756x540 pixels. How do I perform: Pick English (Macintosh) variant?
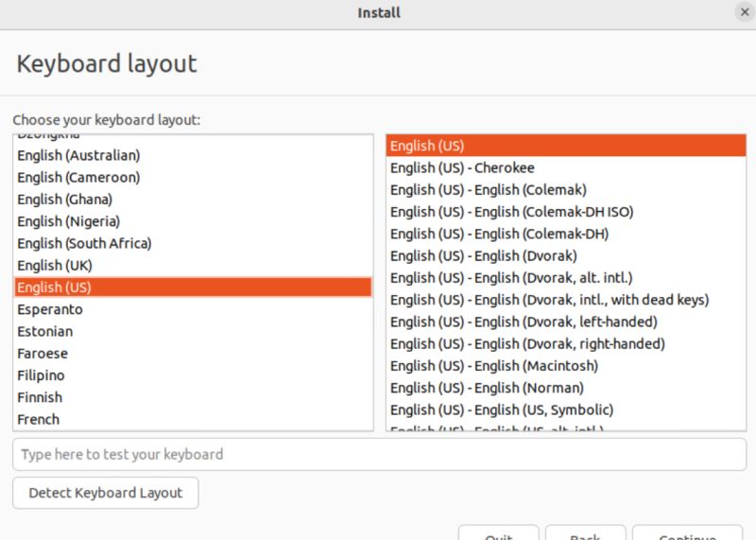(x=566, y=366)
